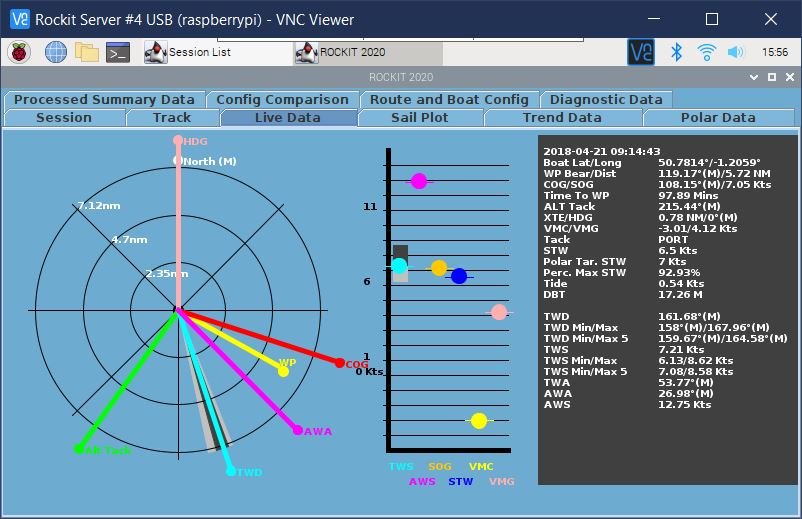Click the ROCKIT 2020 window minimize arrow
802x519 pixels.
tap(755, 77)
